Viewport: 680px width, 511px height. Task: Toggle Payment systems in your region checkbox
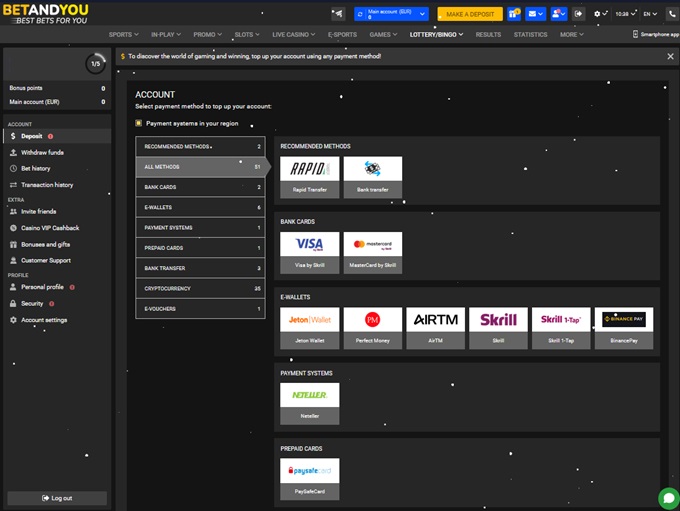(x=139, y=123)
